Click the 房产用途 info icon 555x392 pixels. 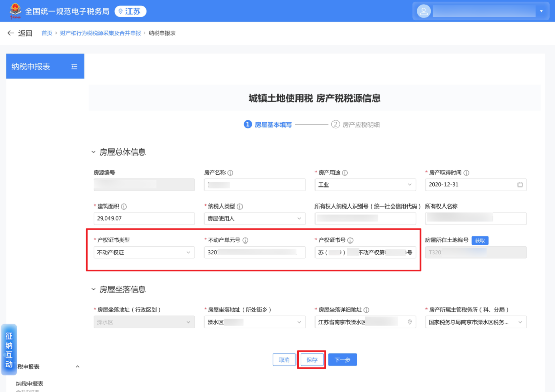pos(345,173)
